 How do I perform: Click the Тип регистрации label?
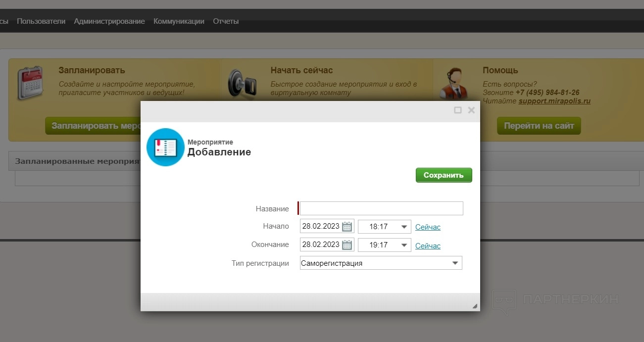260,263
